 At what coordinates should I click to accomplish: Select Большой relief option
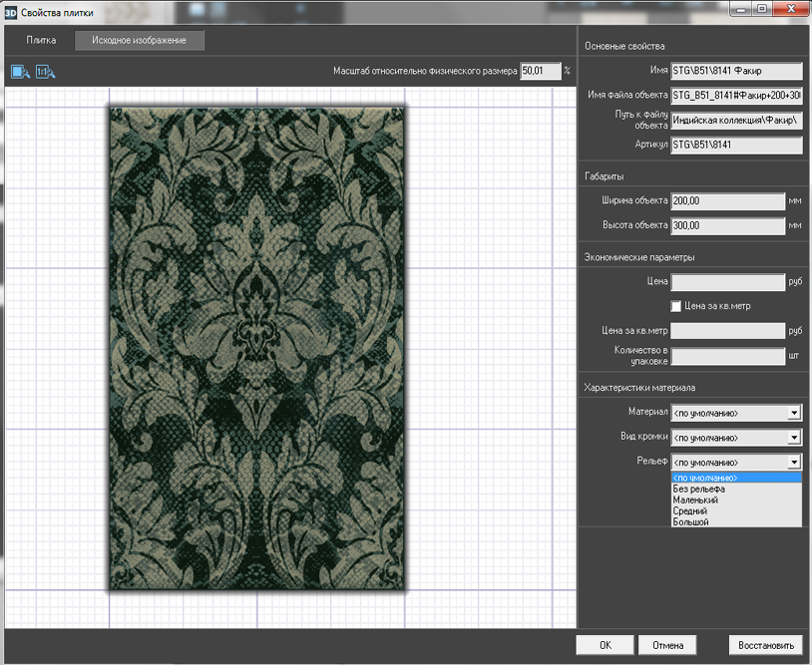691,521
